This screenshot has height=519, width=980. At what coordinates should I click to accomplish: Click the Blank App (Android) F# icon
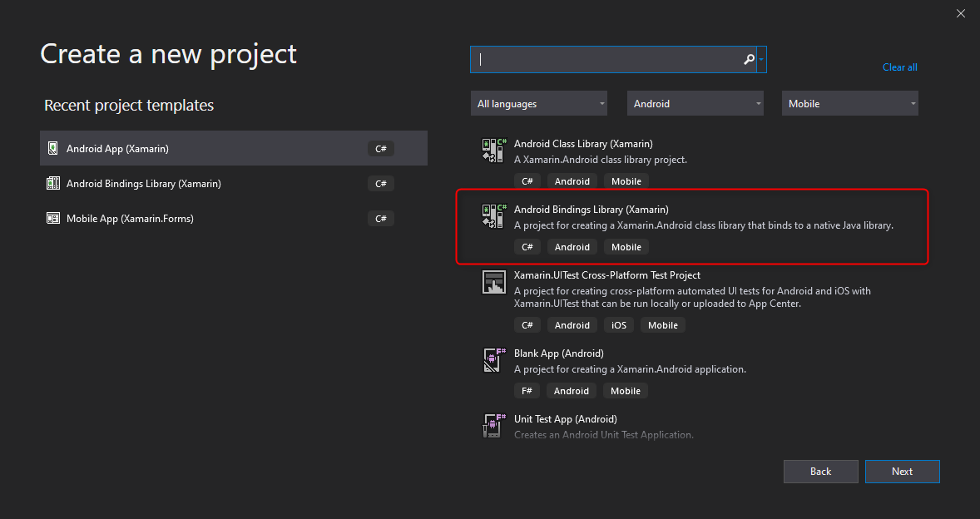coord(494,359)
